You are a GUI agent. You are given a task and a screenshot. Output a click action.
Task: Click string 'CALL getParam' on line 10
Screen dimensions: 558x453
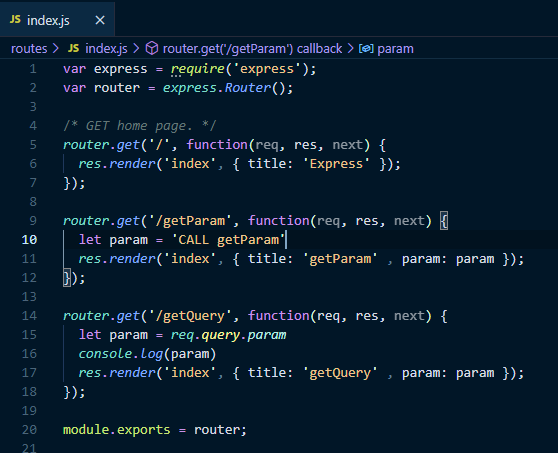229,240
